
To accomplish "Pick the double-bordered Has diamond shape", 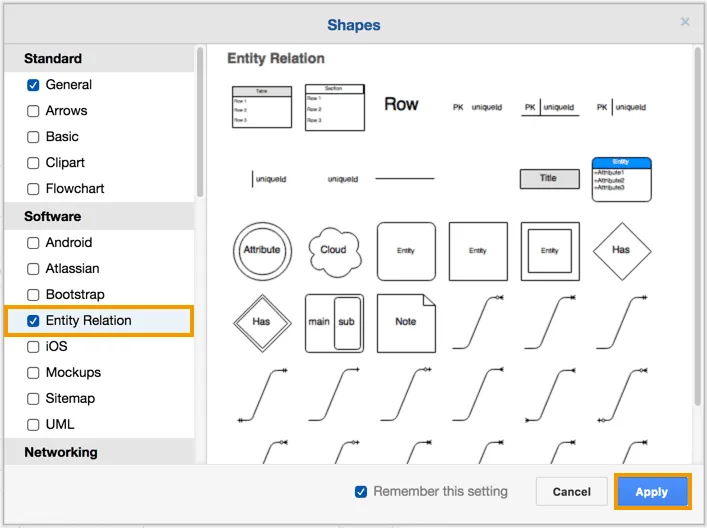I will pyautogui.click(x=262, y=322).
